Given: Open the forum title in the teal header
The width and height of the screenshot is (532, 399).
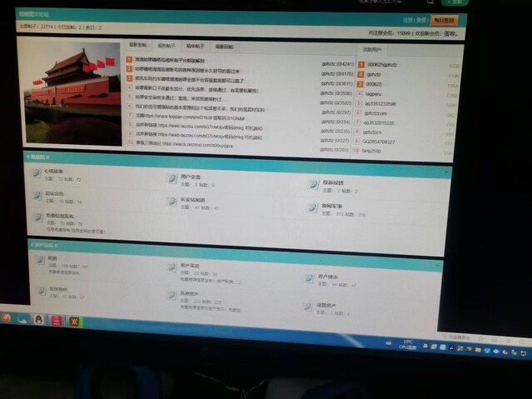Looking at the screenshot, I should pyautogui.click(x=34, y=14).
